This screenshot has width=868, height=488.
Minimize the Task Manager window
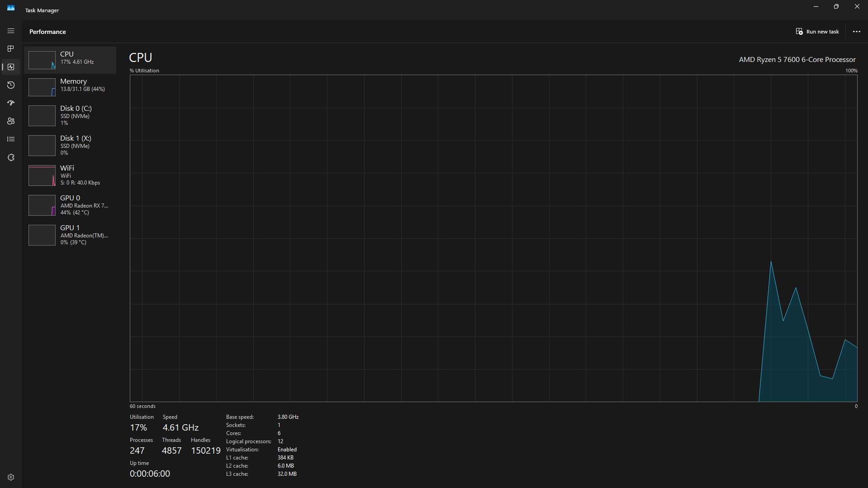coord(816,7)
